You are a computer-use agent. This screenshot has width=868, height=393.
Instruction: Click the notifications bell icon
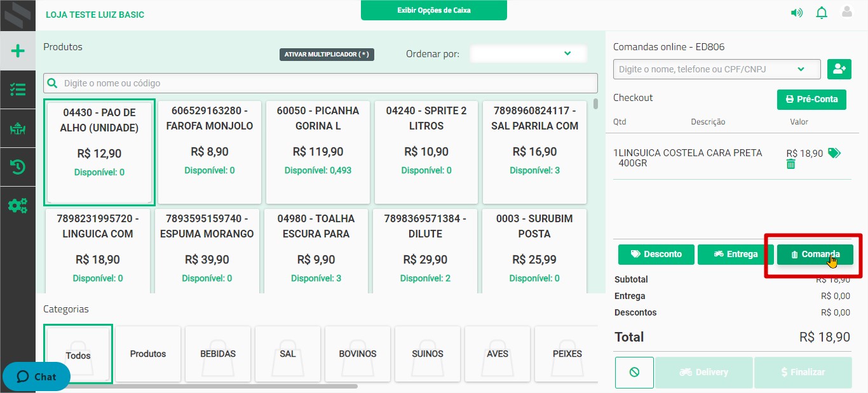[x=822, y=12]
